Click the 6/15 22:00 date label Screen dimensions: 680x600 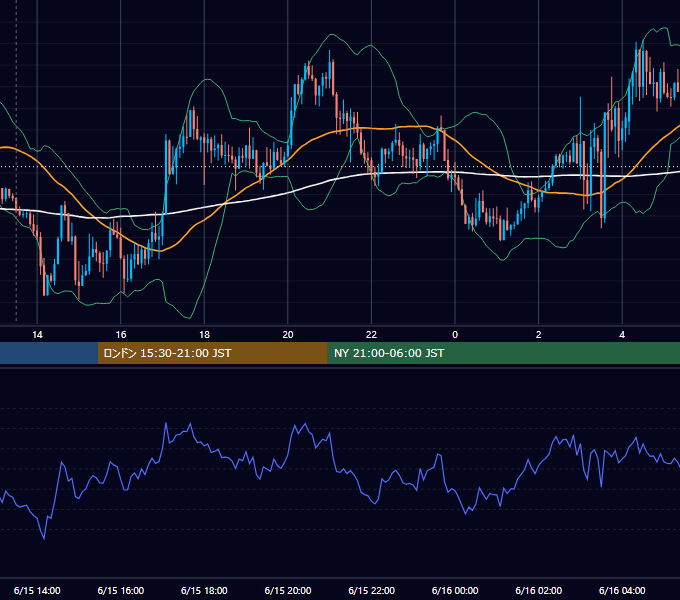371,590
